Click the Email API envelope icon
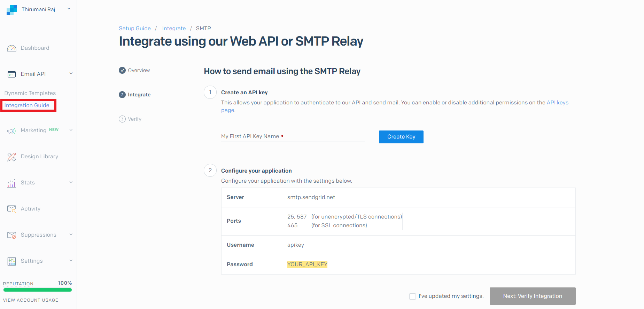 (x=11, y=74)
